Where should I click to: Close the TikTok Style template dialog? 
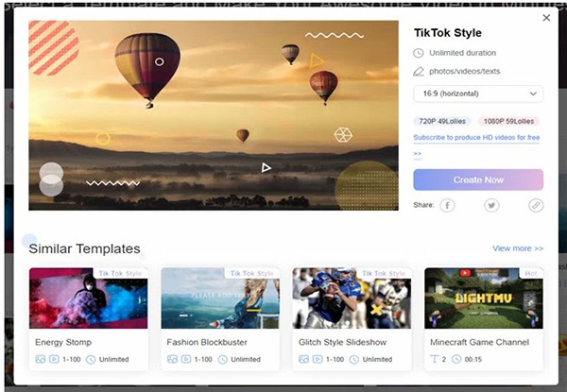pos(546,18)
